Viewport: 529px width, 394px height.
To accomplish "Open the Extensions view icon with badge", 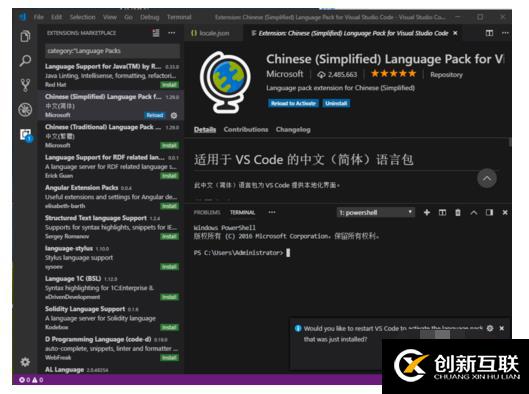I will (26, 135).
